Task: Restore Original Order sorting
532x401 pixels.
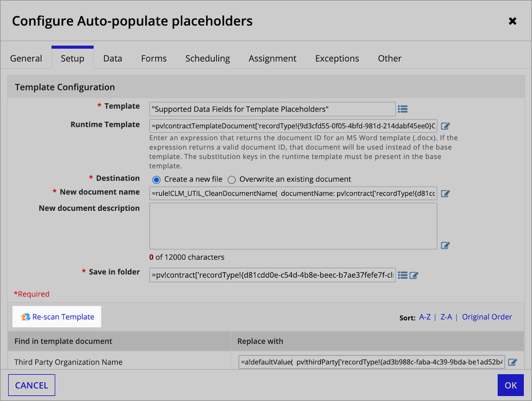Action: click(x=487, y=317)
